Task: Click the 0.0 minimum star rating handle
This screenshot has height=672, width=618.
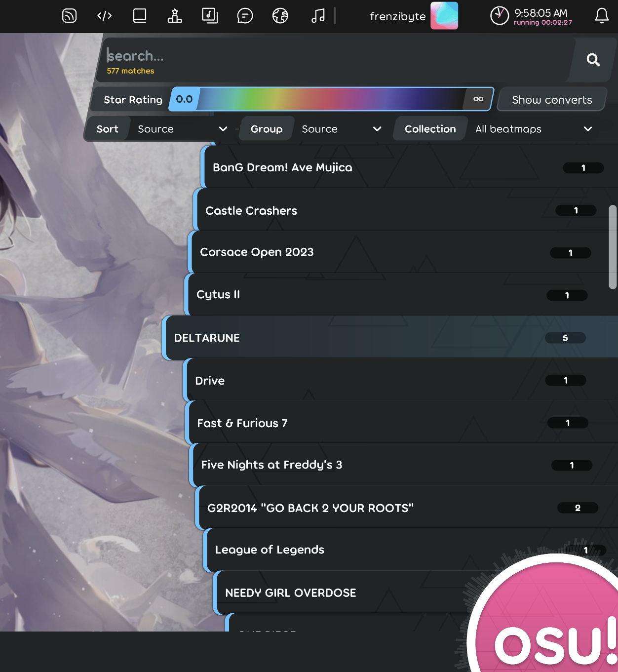Action: 185,99
